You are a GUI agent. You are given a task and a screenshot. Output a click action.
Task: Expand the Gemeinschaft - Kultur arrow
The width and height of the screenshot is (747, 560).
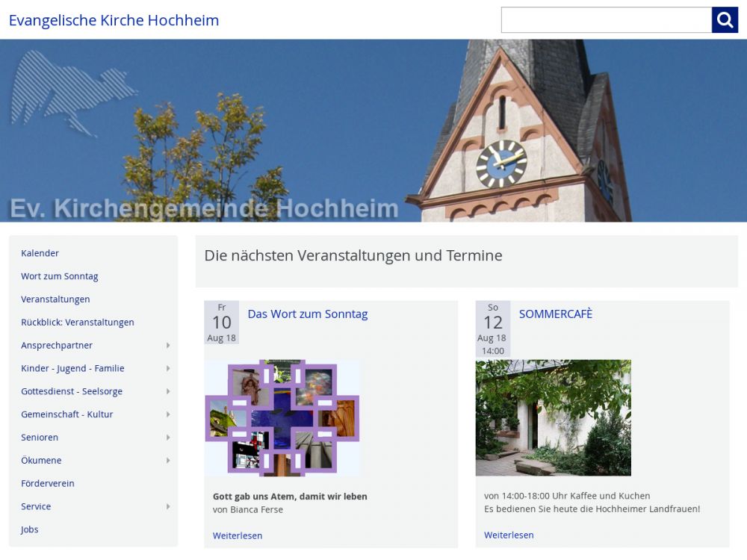click(x=168, y=414)
